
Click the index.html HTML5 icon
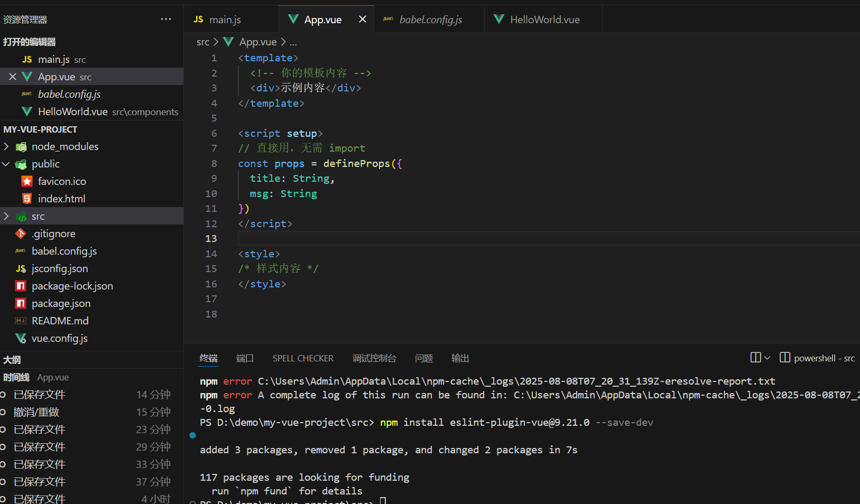[27, 199]
